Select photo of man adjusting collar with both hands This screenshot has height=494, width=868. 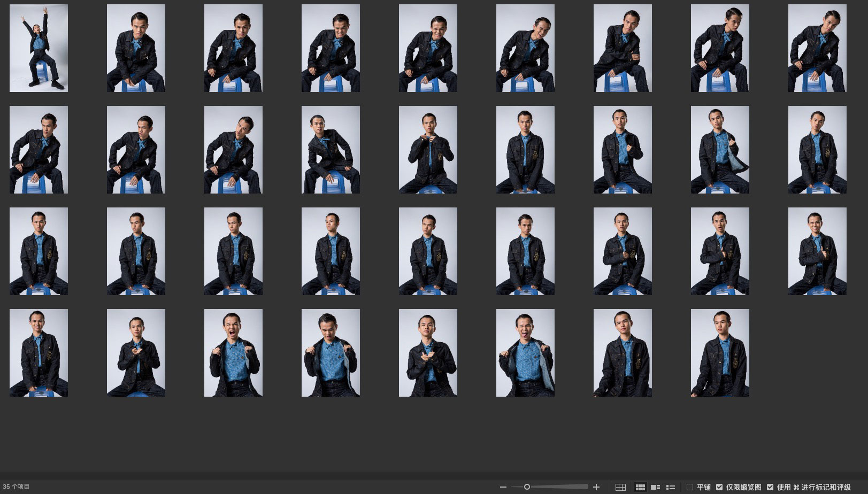pyautogui.click(x=428, y=150)
